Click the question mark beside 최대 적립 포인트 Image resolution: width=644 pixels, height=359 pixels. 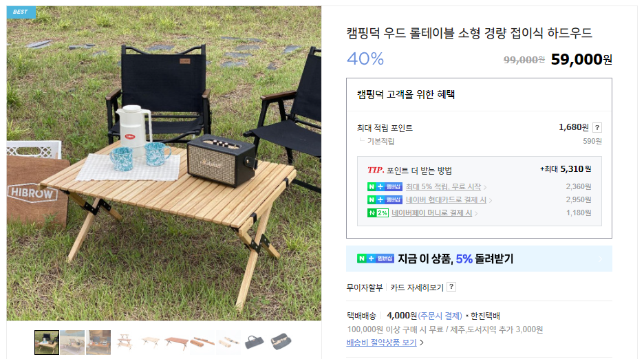[x=597, y=128]
